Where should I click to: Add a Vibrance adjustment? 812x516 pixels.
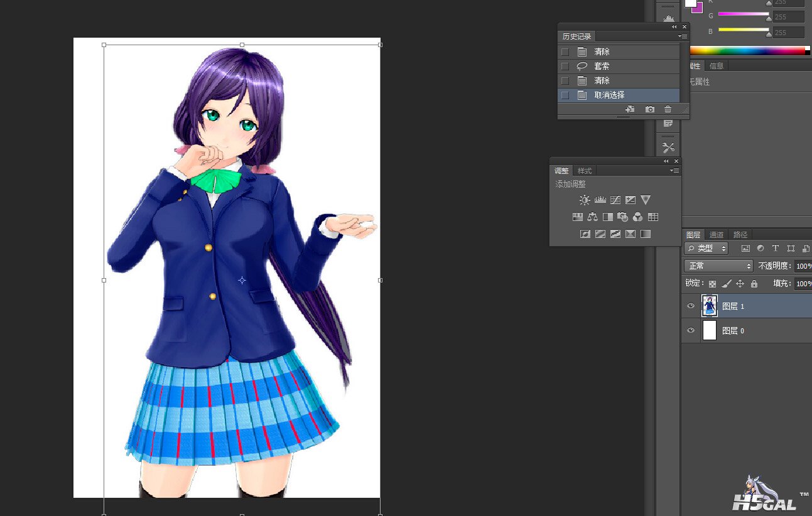(646, 200)
